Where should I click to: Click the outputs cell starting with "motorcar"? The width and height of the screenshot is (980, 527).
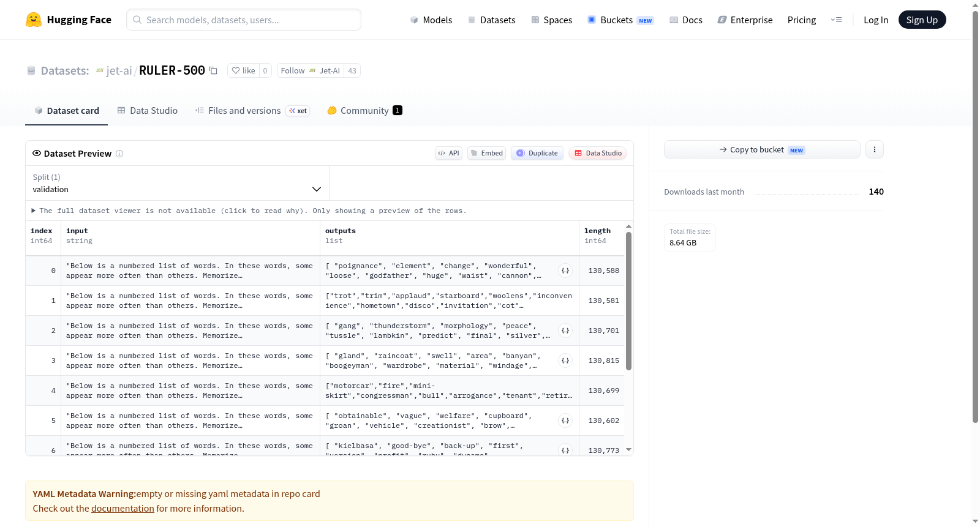point(450,391)
